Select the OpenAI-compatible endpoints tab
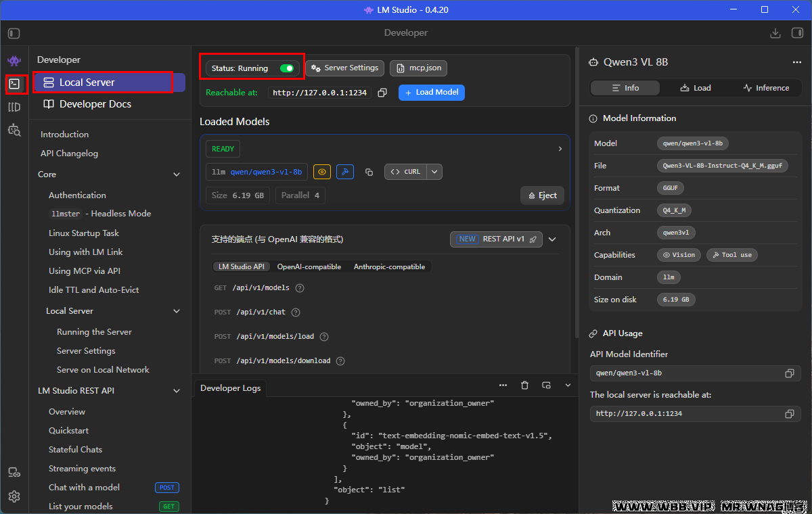Screen dimensions: 812x514 point(309,267)
